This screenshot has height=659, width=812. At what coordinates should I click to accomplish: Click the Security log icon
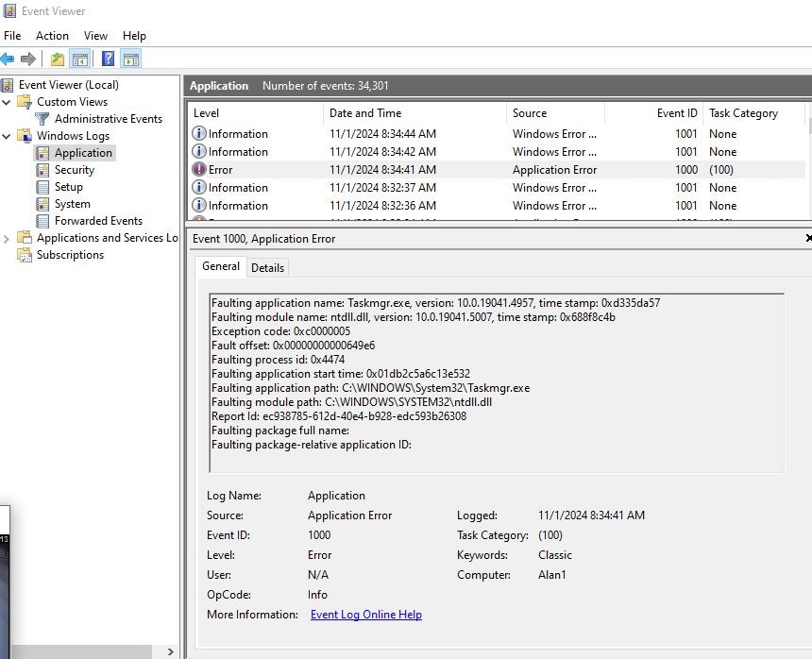42,170
